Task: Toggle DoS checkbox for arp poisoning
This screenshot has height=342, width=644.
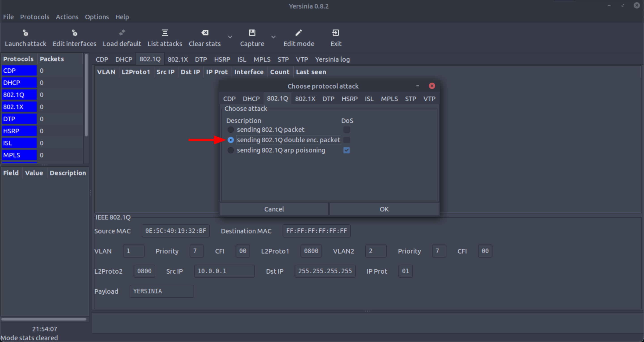Action: pos(346,150)
